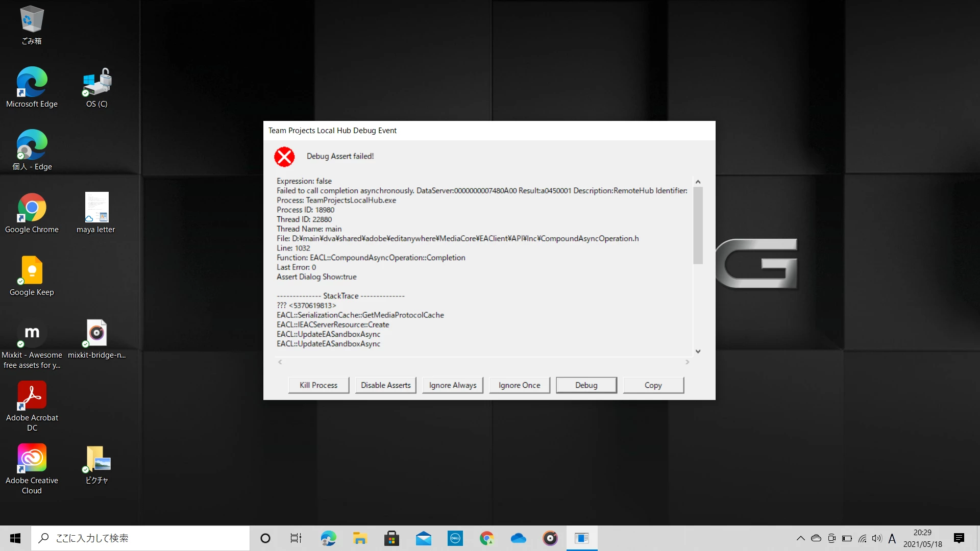Open Microsoft Edge desktop shortcut
Image resolution: width=980 pixels, height=551 pixels.
point(32,87)
